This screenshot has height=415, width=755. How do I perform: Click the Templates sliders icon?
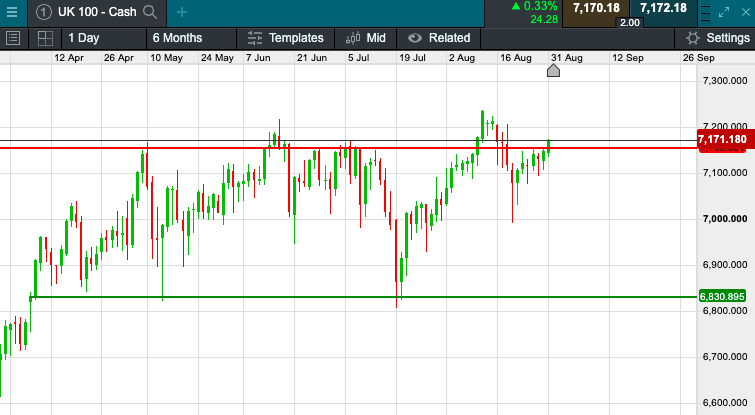point(254,38)
